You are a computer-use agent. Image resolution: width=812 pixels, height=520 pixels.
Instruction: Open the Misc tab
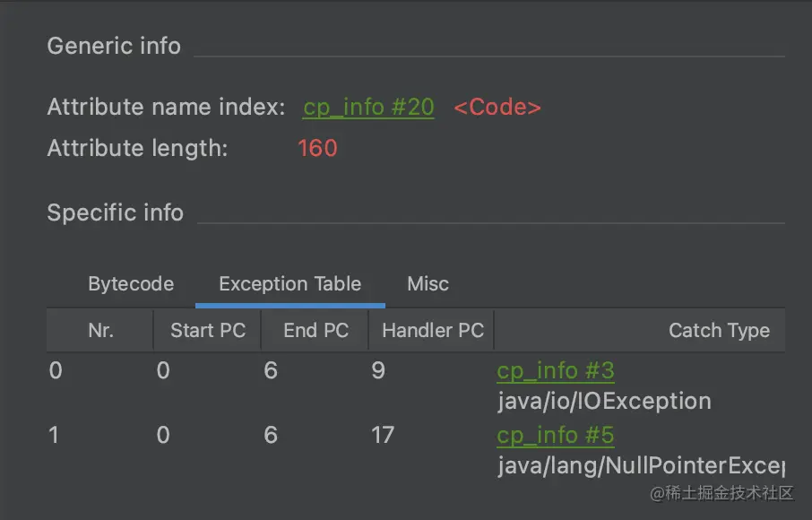(x=428, y=284)
